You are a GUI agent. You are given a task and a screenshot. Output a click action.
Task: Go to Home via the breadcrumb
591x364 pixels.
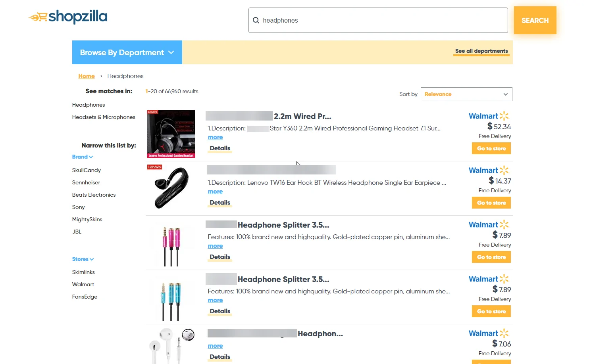pos(87,76)
